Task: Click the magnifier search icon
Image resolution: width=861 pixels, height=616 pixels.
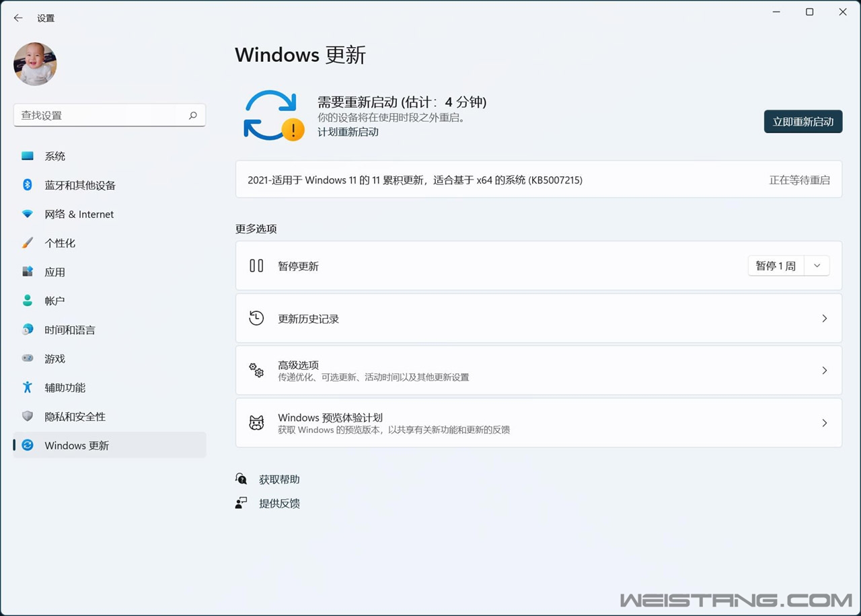Action: pyautogui.click(x=193, y=116)
